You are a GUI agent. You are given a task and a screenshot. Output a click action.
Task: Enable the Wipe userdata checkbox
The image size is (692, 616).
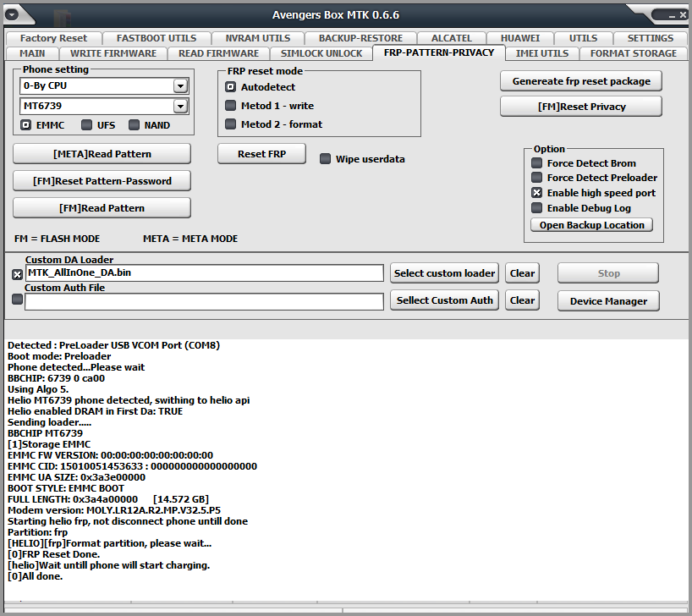pos(325,158)
